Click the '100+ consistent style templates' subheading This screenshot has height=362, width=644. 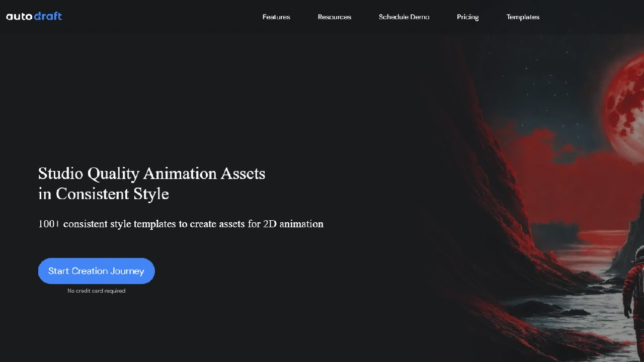click(181, 224)
